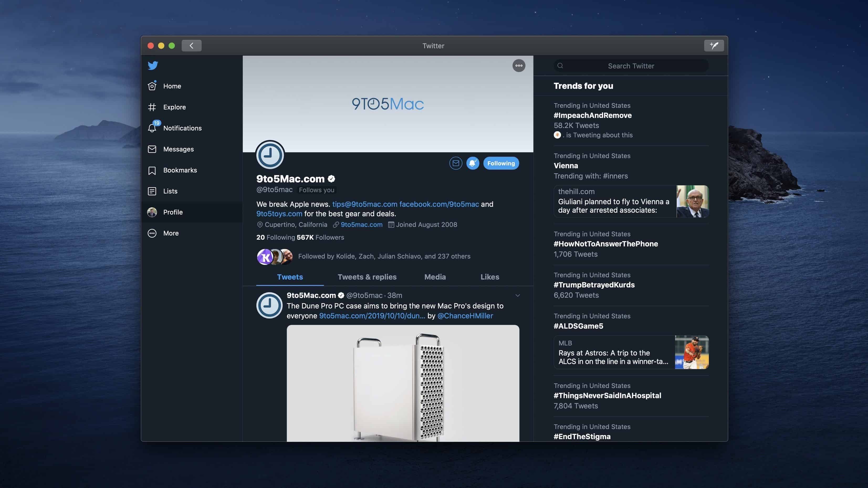Image resolution: width=868 pixels, height=488 pixels.
Task: Visit the 9to5mac.com website link
Action: tap(362, 225)
